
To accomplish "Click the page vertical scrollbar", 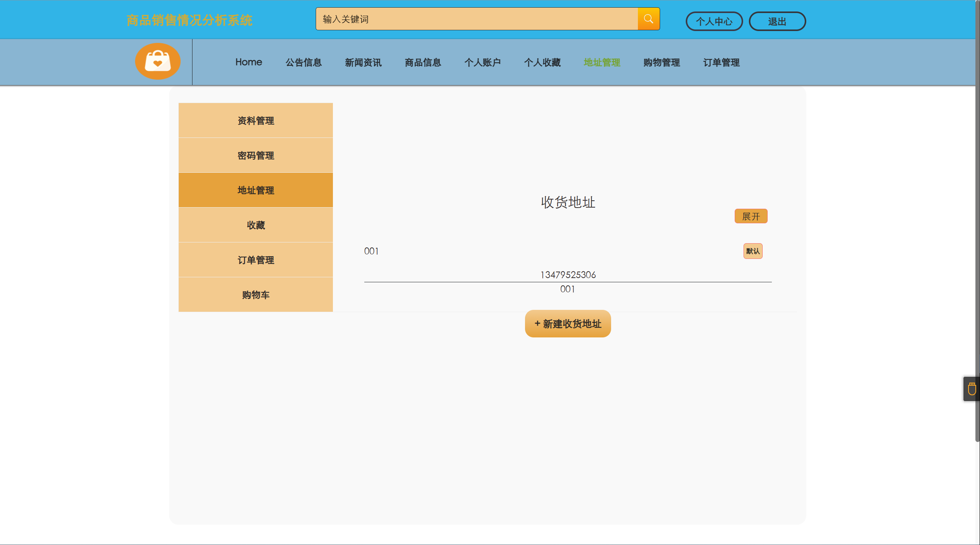I will coord(977,221).
